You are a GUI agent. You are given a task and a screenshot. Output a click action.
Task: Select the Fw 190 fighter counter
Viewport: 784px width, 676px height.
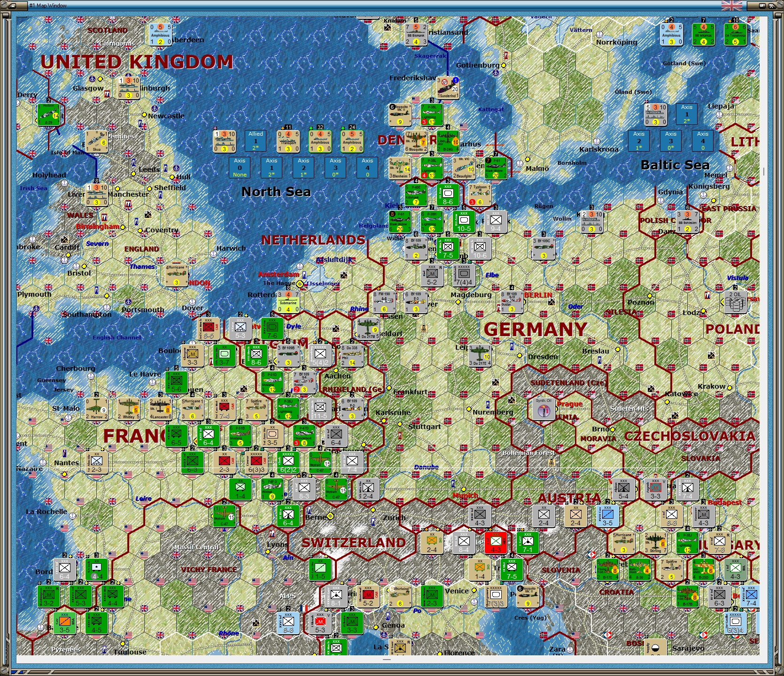pyautogui.click(x=384, y=302)
